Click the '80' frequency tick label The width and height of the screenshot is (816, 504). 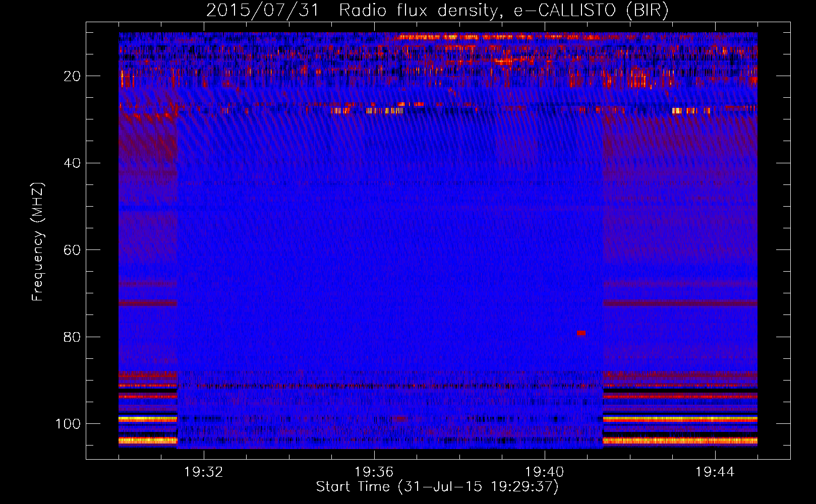pyautogui.click(x=72, y=337)
